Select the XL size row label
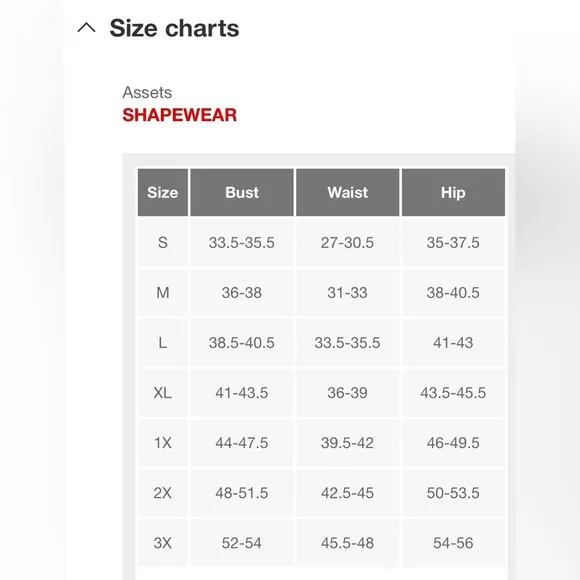 163,393
